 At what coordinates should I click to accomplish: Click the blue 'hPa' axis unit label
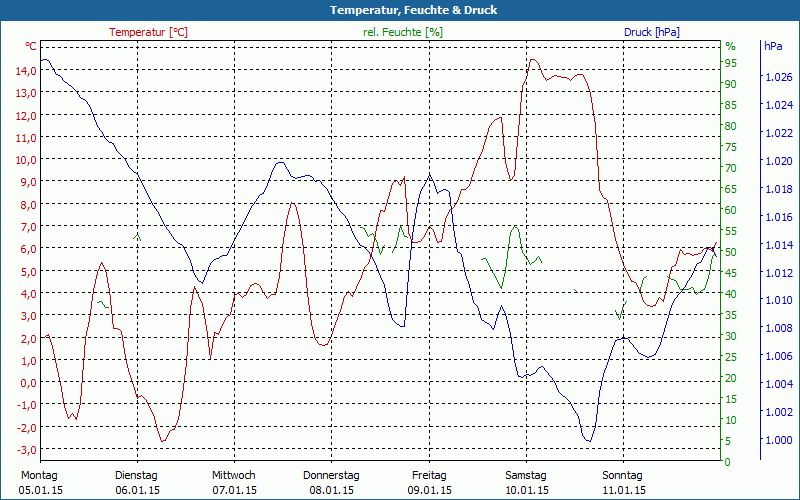[x=773, y=46]
